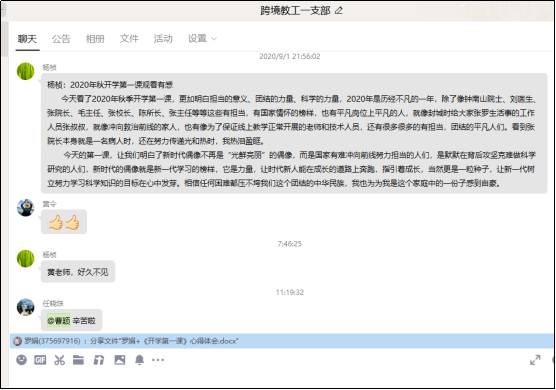The width and height of the screenshot is (556, 390).
Task: Select the scissors screenshot tool
Action: [x=60, y=360]
